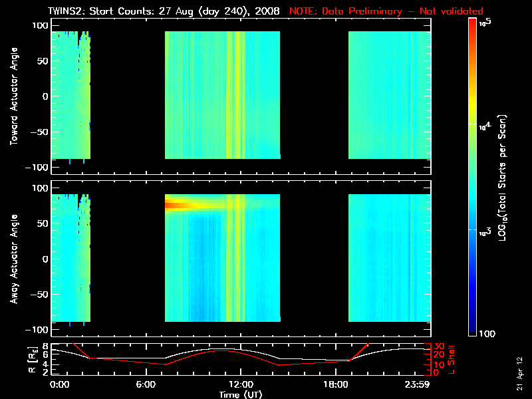Click the red 'L Shell' axis label
Viewport: 532px width, 399px height.
(452, 360)
